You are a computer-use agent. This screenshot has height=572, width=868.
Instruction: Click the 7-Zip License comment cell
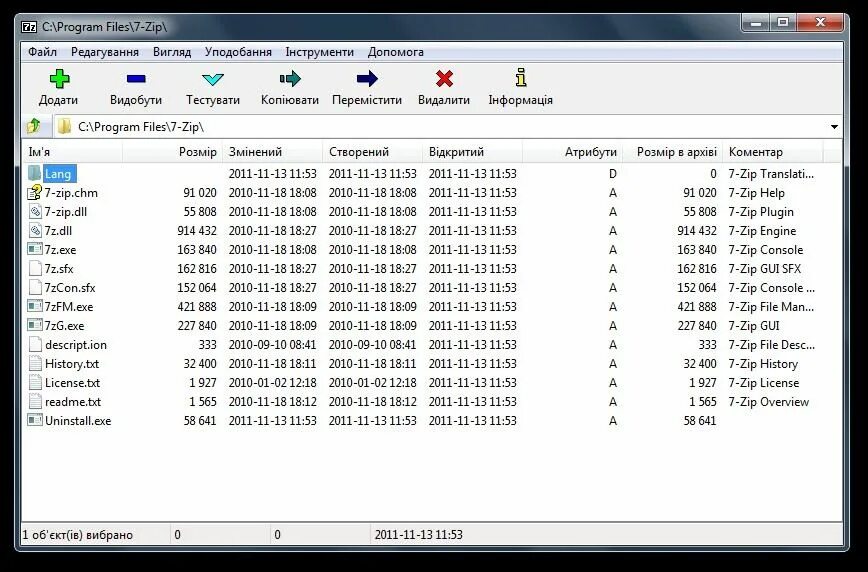763,383
